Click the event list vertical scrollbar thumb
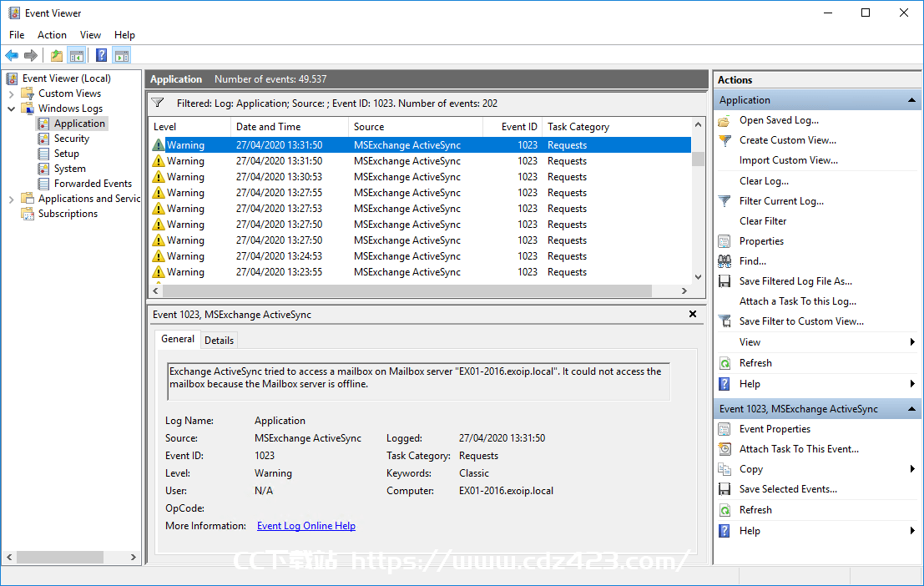The width and height of the screenshot is (924, 586). pos(699,159)
